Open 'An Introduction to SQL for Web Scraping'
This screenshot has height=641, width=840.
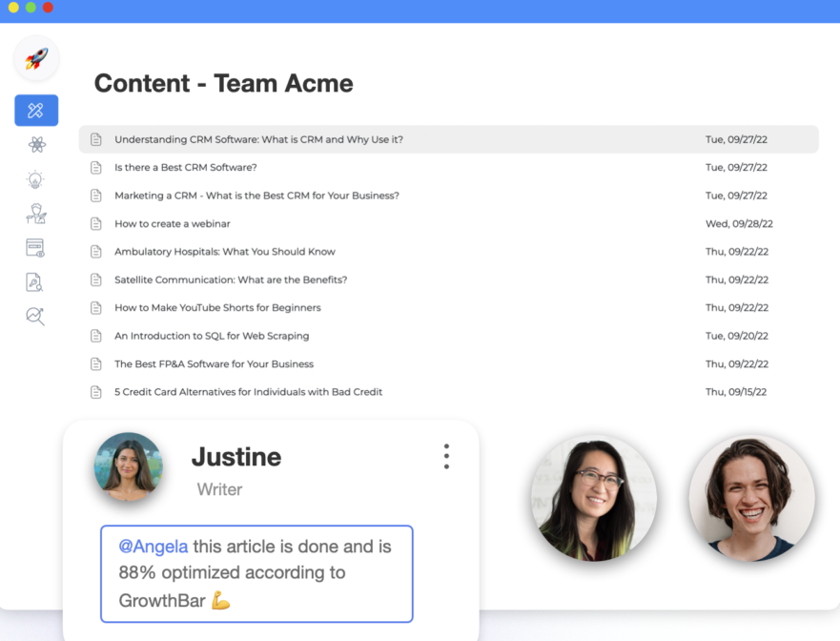pos(212,336)
